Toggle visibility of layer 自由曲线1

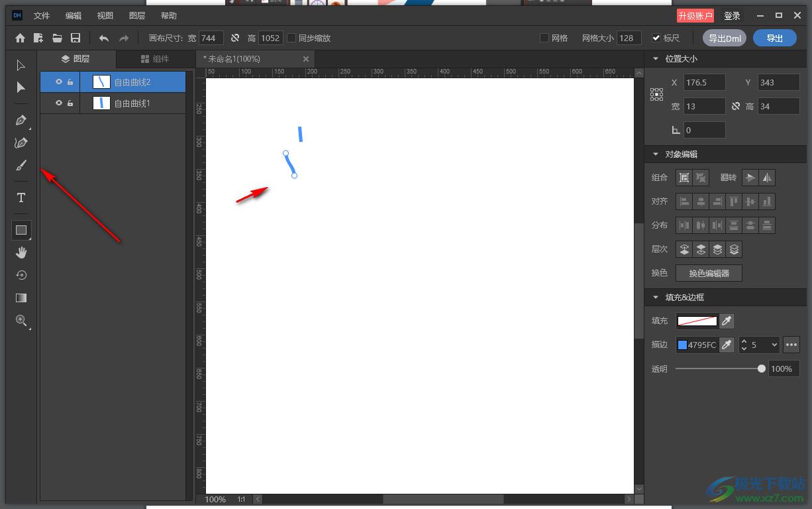59,103
